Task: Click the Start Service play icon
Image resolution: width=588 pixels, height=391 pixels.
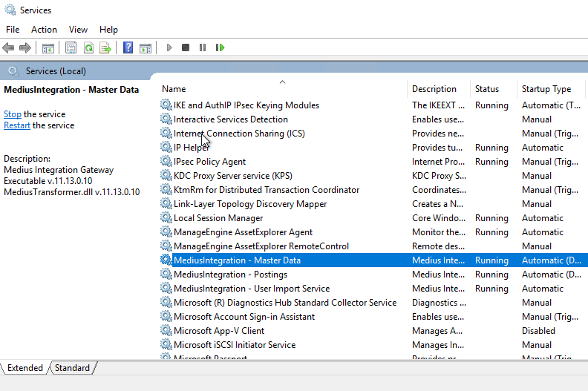Action: tap(169, 47)
